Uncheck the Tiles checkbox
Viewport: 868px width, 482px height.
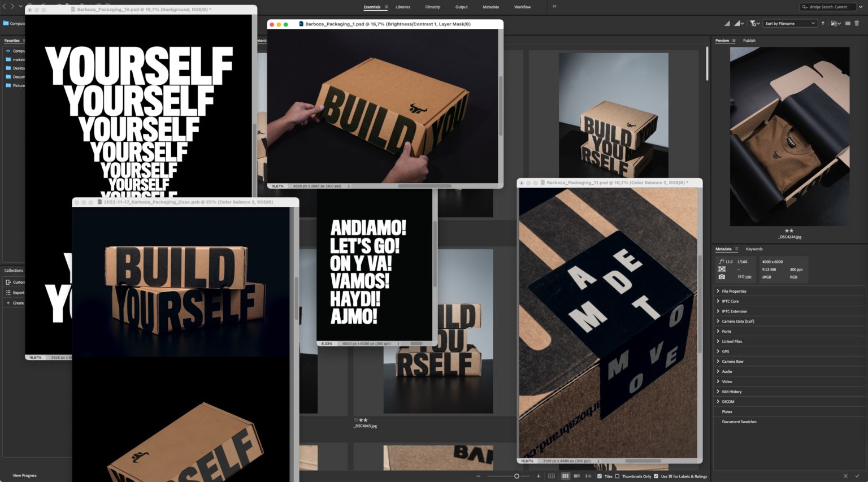600,476
